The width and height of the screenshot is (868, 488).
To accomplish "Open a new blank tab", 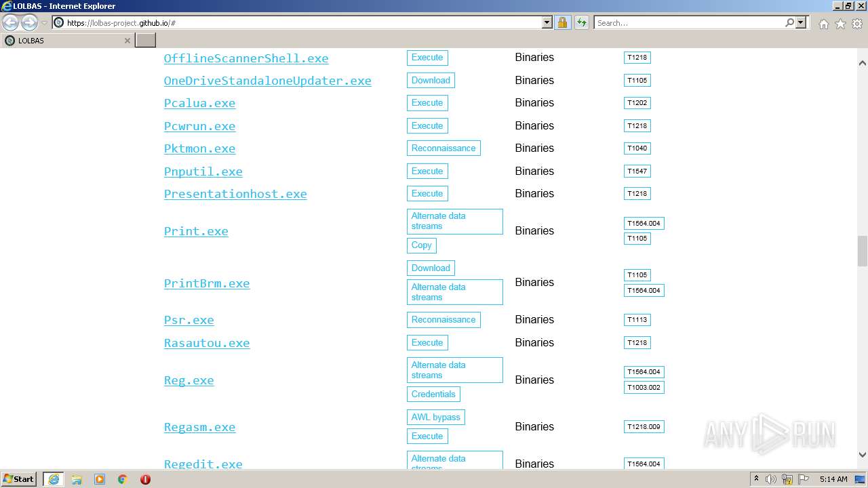I will pos(146,41).
